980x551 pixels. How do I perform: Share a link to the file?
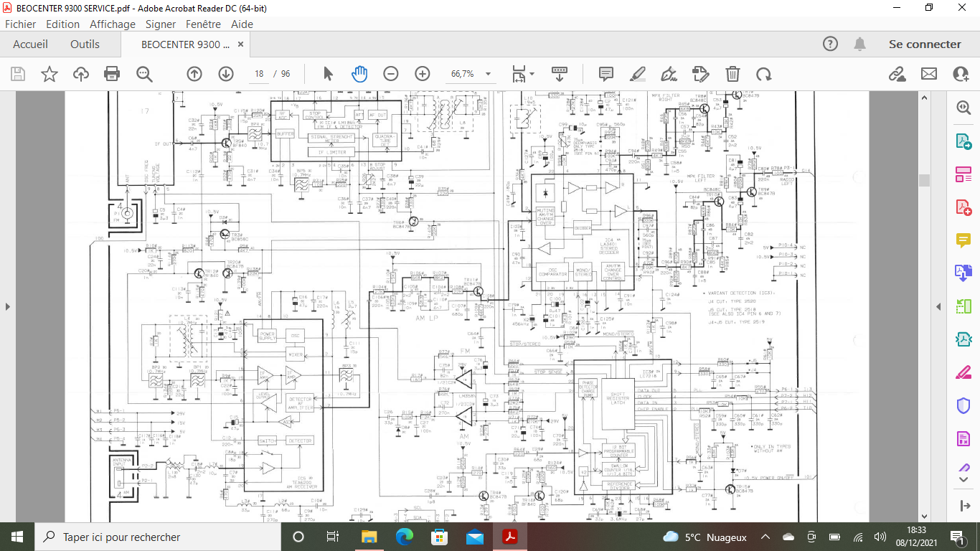[897, 74]
